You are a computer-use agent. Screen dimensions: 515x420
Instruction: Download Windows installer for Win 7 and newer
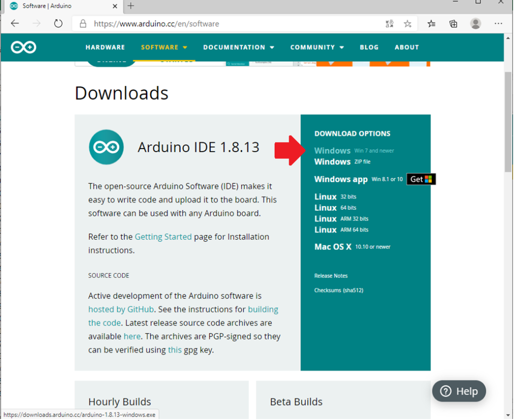(354, 151)
